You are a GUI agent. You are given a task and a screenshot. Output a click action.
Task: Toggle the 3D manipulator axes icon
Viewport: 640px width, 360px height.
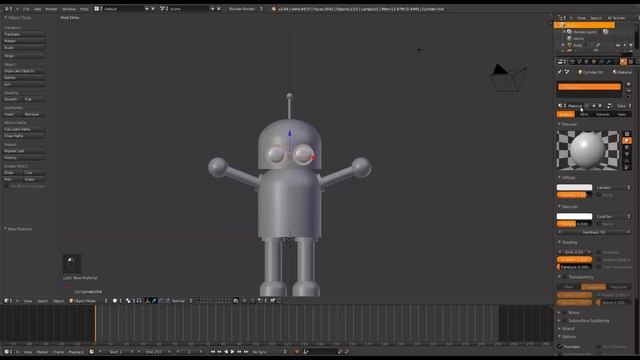coord(147,301)
